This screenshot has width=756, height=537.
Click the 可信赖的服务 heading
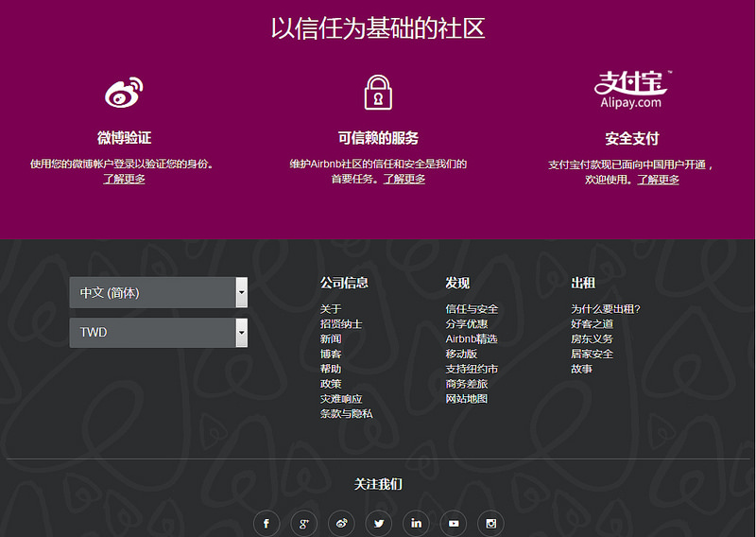tap(378, 138)
